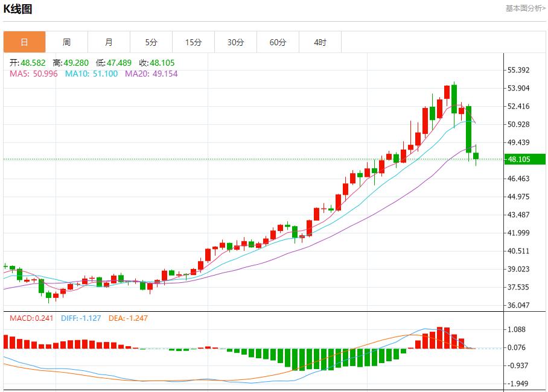This screenshot has height=392, width=548.
Task: Switch to the 月 monthly tab
Action: (109, 42)
